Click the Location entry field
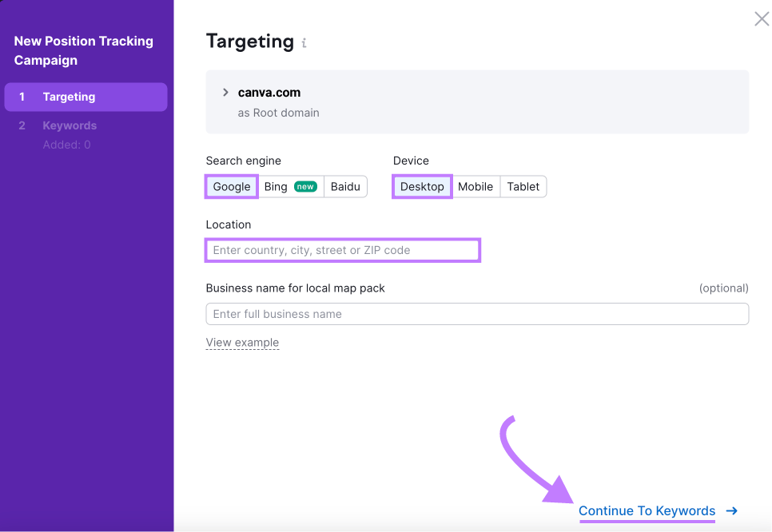 342,250
